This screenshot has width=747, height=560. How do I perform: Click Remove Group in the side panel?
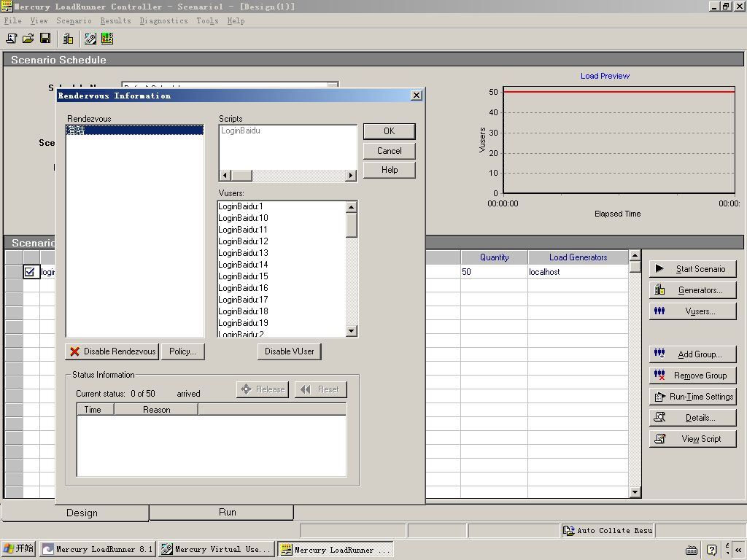693,376
